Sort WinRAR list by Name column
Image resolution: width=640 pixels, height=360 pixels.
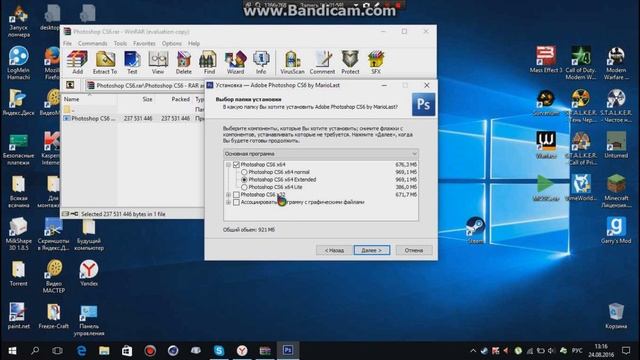(x=89, y=99)
